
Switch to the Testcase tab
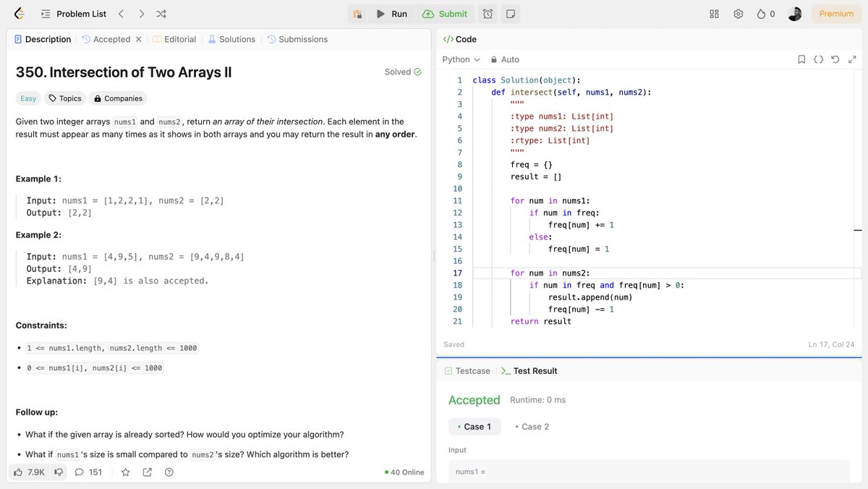pos(467,371)
